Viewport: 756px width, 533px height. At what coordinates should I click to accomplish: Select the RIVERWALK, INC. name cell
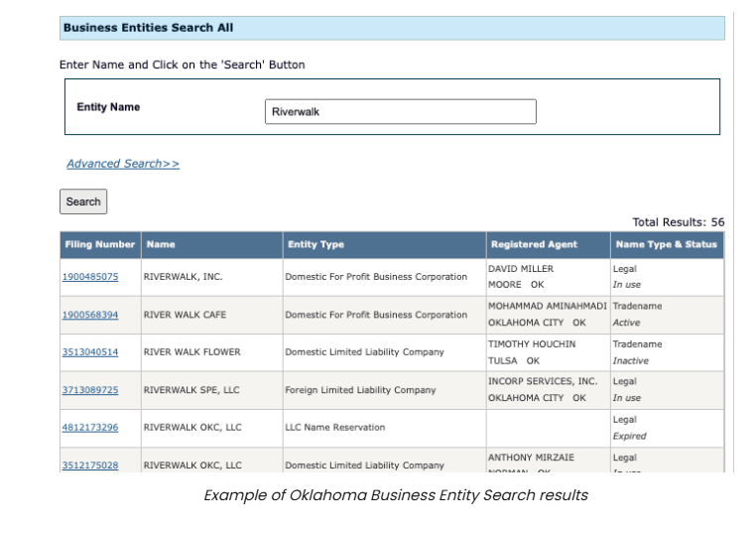tap(183, 277)
